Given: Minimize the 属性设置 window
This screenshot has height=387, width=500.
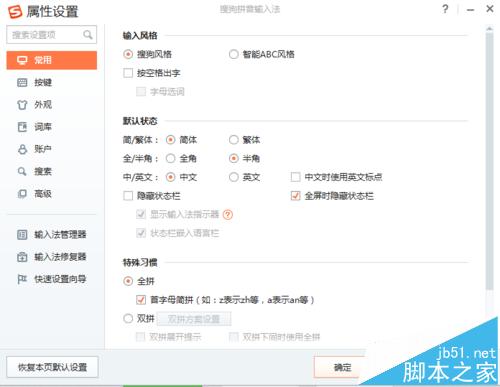Looking at the screenshot, I should pos(470,10).
